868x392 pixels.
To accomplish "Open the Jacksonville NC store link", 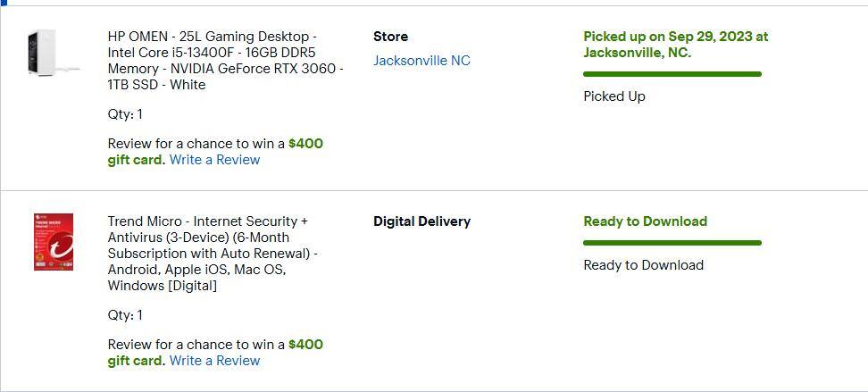I will (x=421, y=61).
